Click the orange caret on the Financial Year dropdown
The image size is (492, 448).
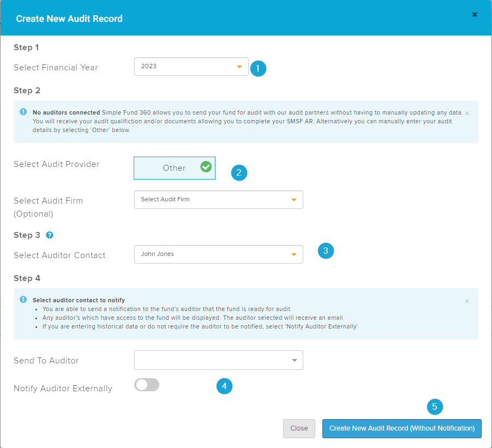click(239, 66)
